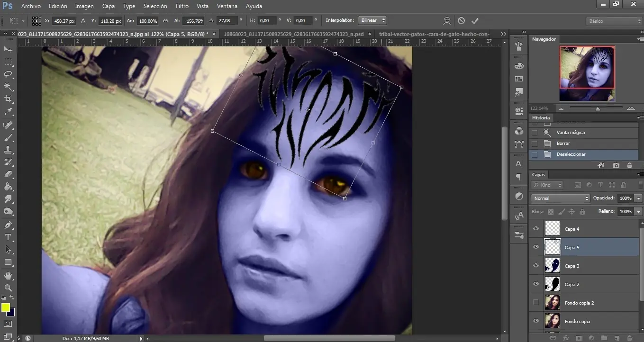Set history brush source for Varita mágica

535,133
